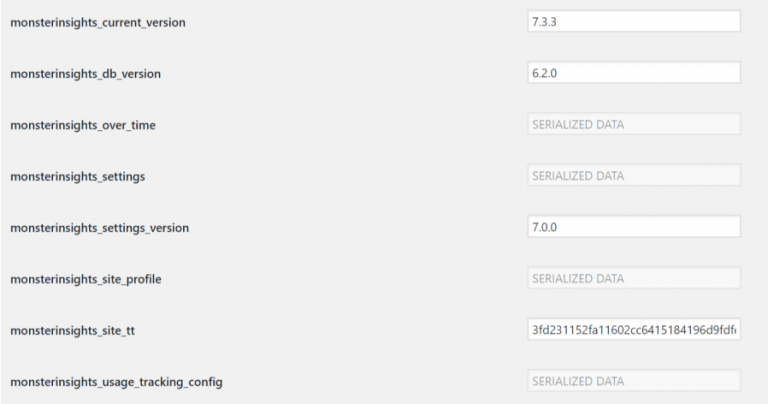Click into the box containing 6.2.0
The image size is (768, 404).
click(633, 73)
